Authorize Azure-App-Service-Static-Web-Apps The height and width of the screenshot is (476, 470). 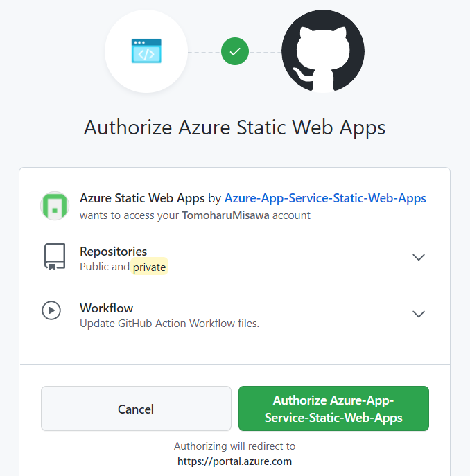[333, 408]
